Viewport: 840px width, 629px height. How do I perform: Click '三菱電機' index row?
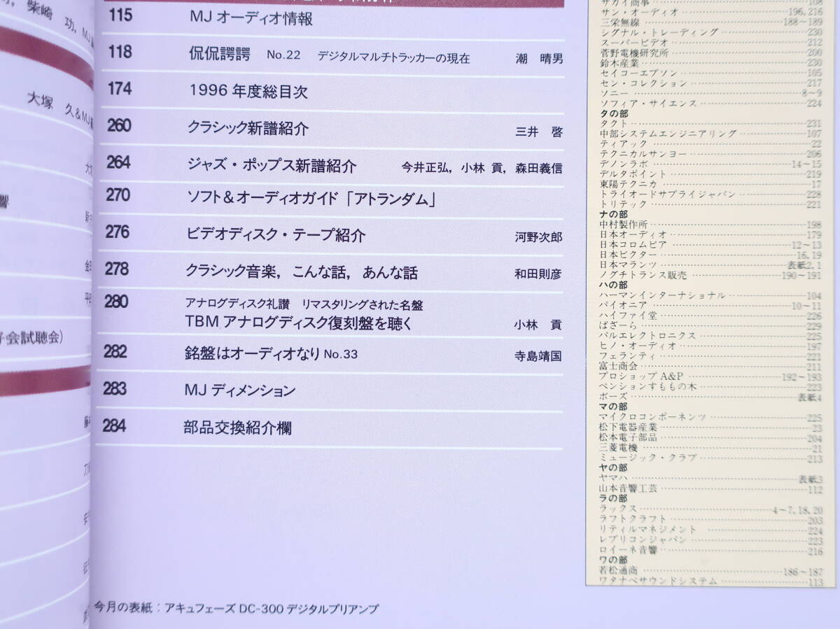click(x=711, y=447)
